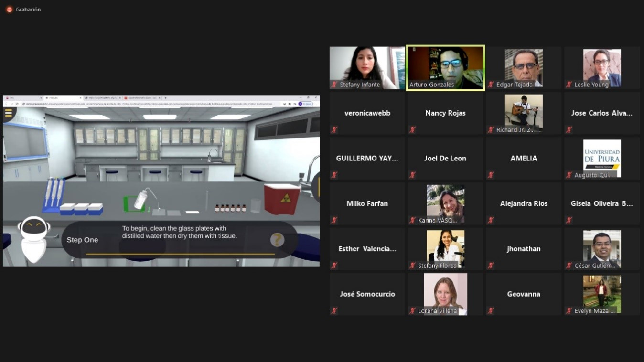Select the Universidad de Piura participant tile
Screen dimensions: 644x362
(601, 158)
